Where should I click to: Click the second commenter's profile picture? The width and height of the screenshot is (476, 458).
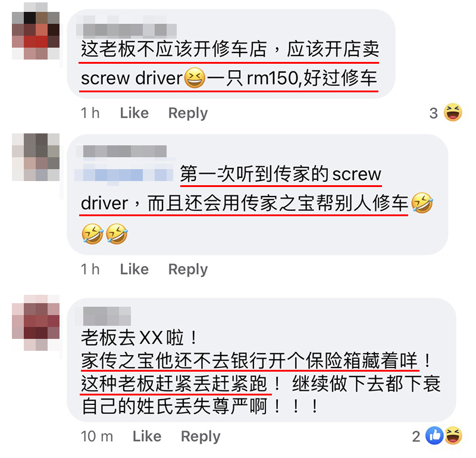tap(36, 157)
